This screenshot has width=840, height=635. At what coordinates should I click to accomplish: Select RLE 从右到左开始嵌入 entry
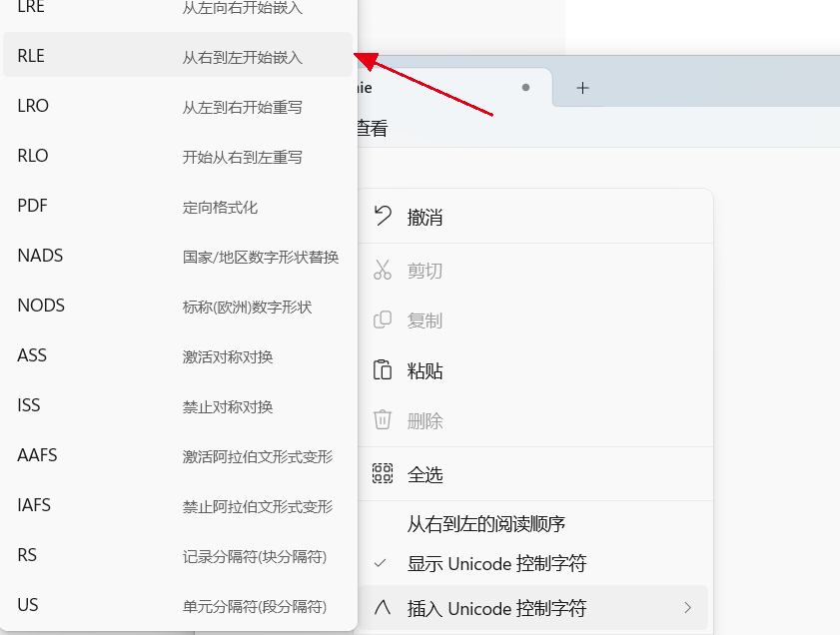point(178,56)
